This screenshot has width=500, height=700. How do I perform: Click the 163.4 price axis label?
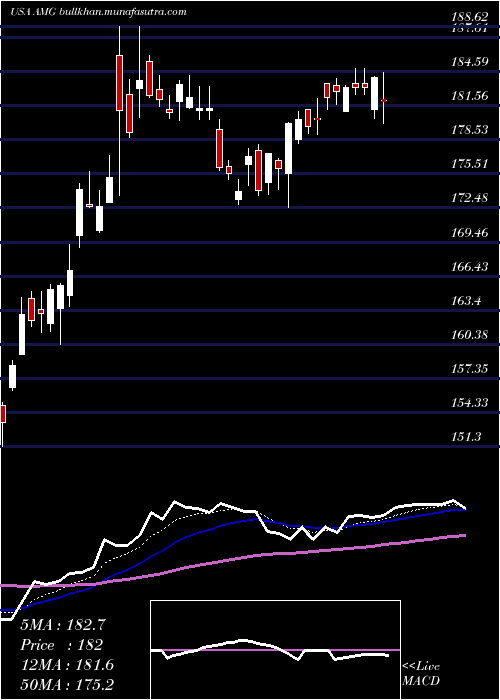(x=466, y=300)
